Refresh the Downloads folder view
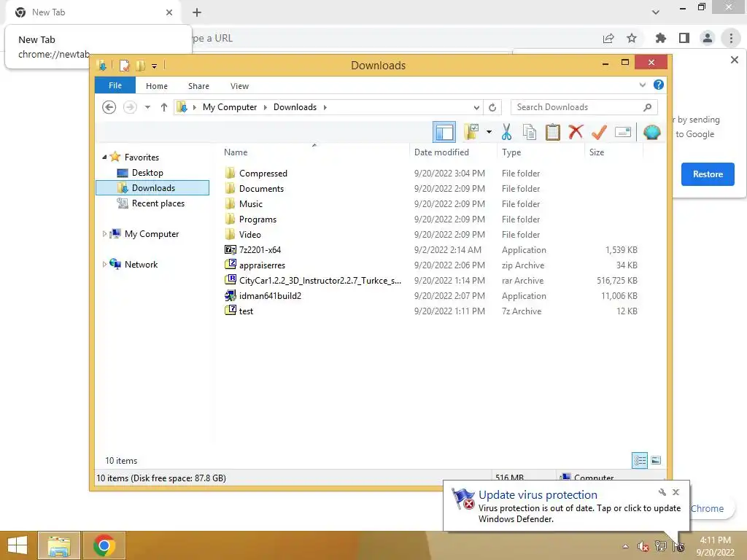 (492, 108)
